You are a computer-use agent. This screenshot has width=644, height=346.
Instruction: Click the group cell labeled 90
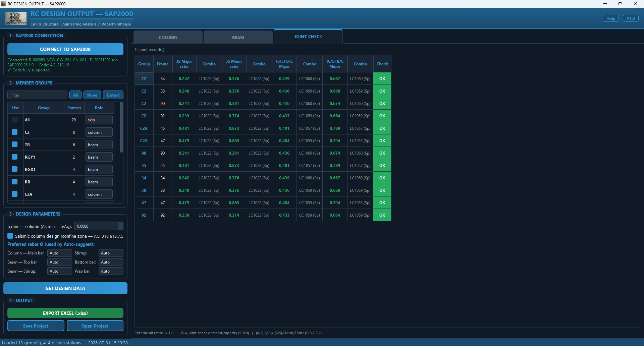click(144, 153)
